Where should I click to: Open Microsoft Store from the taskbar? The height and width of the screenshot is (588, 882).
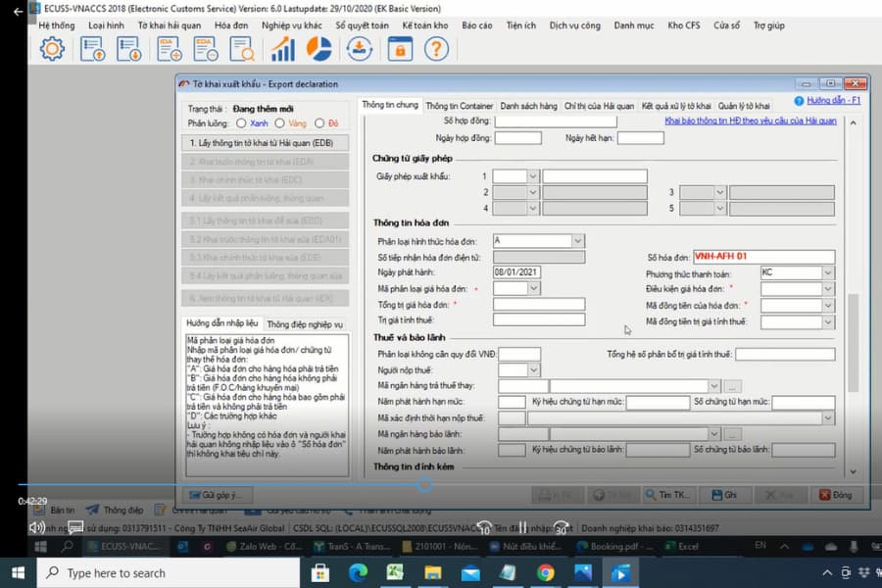pos(320,572)
